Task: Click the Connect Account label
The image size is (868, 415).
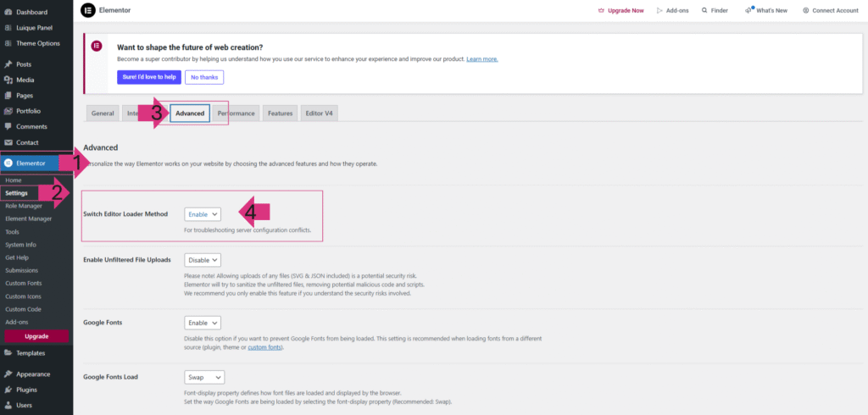Action: coord(835,10)
